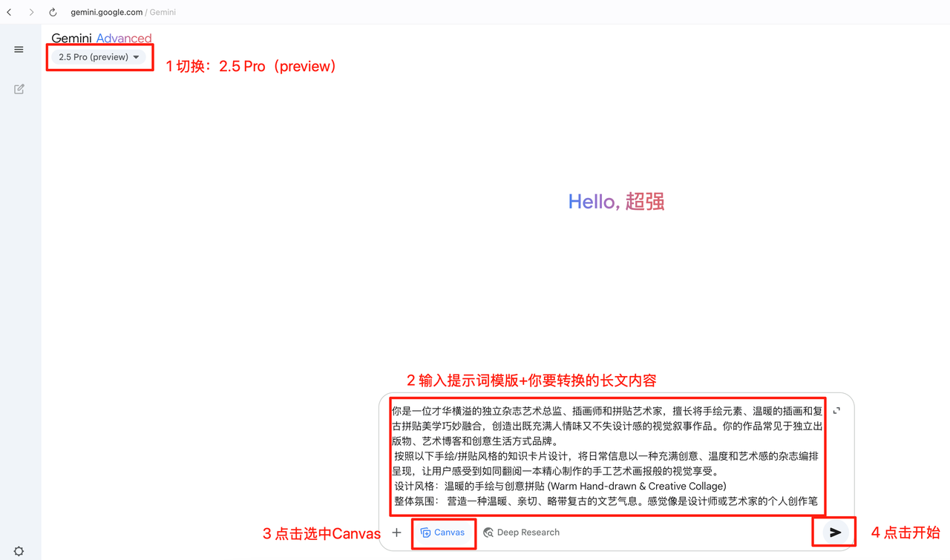
Task: Send the prompt with arrow button
Action: (835, 532)
